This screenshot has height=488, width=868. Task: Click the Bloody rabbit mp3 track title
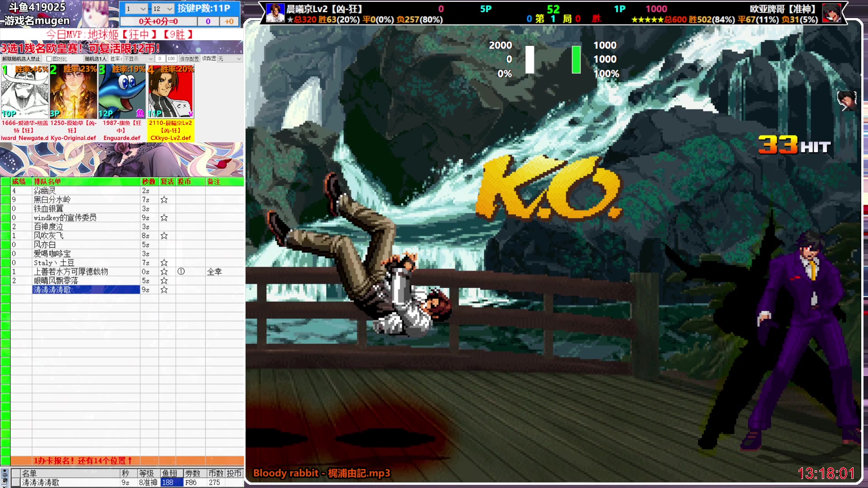point(321,473)
